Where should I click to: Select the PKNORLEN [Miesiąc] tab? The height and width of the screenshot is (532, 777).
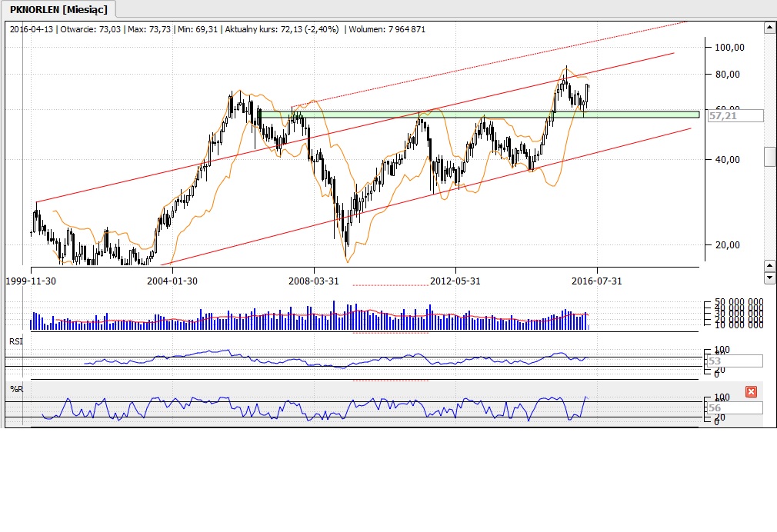[58, 9]
